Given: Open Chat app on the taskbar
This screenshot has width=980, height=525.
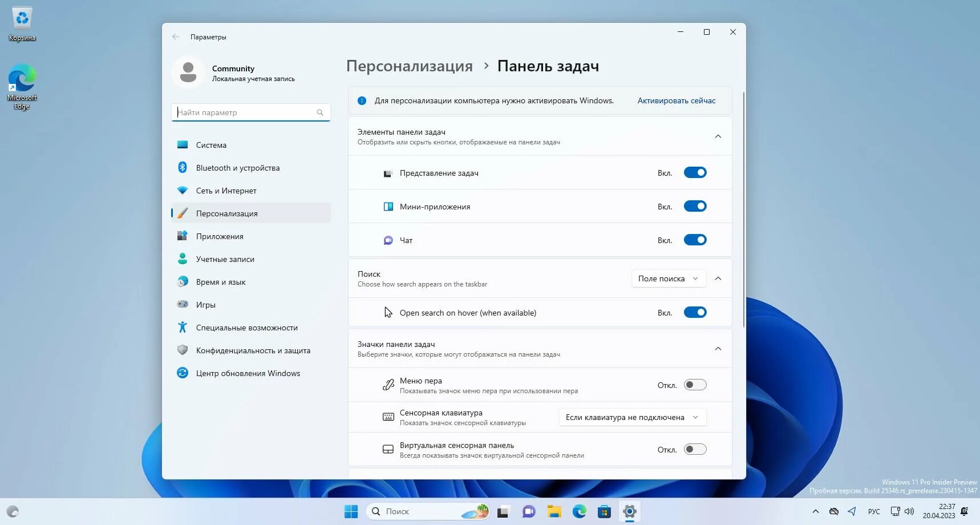Looking at the screenshot, I should [529, 511].
